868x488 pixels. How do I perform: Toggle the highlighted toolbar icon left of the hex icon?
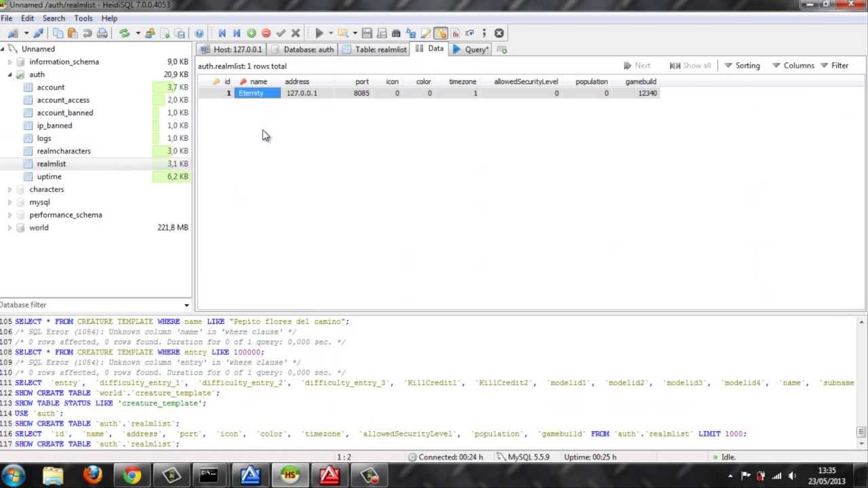coord(441,33)
